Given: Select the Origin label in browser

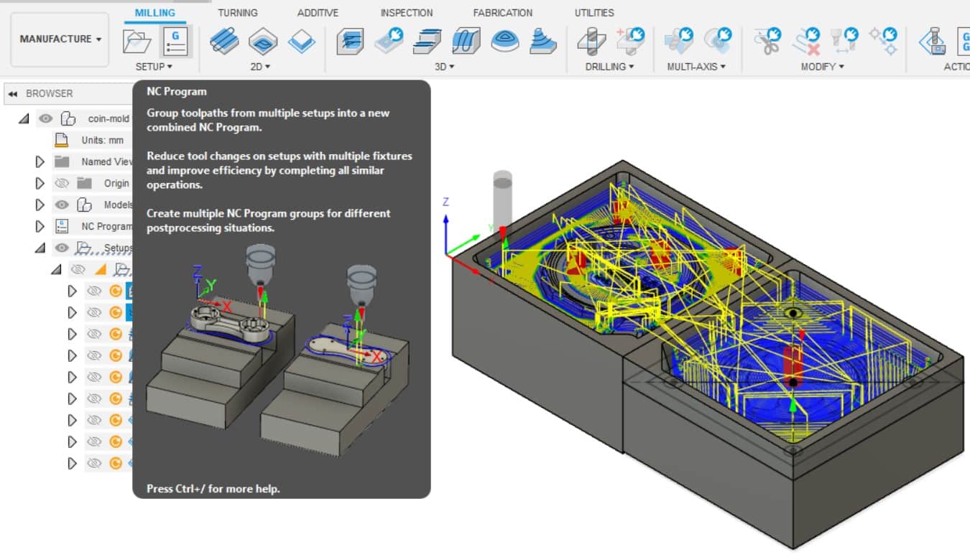Looking at the screenshot, I should coord(116,183).
